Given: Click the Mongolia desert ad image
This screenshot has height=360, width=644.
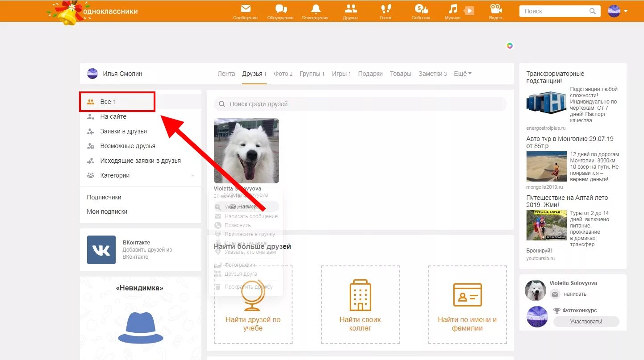Looking at the screenshot, I should click(547, 166).
